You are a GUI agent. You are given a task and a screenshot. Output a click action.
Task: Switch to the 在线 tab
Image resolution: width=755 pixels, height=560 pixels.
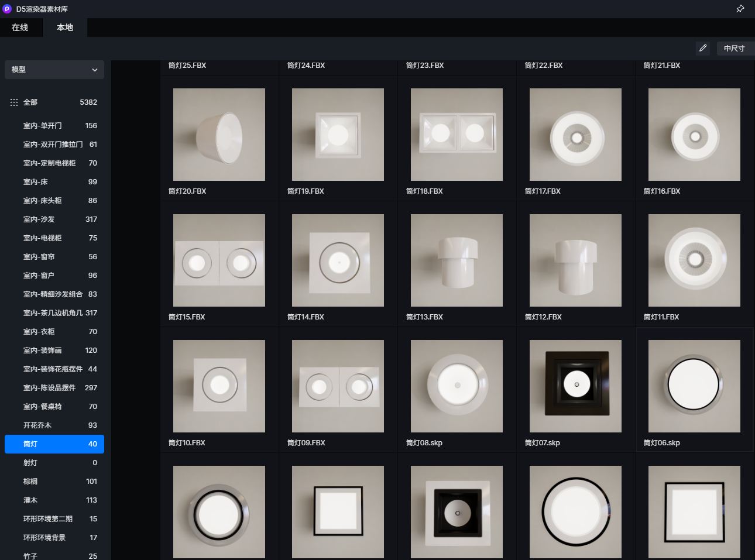coord(20,28)
